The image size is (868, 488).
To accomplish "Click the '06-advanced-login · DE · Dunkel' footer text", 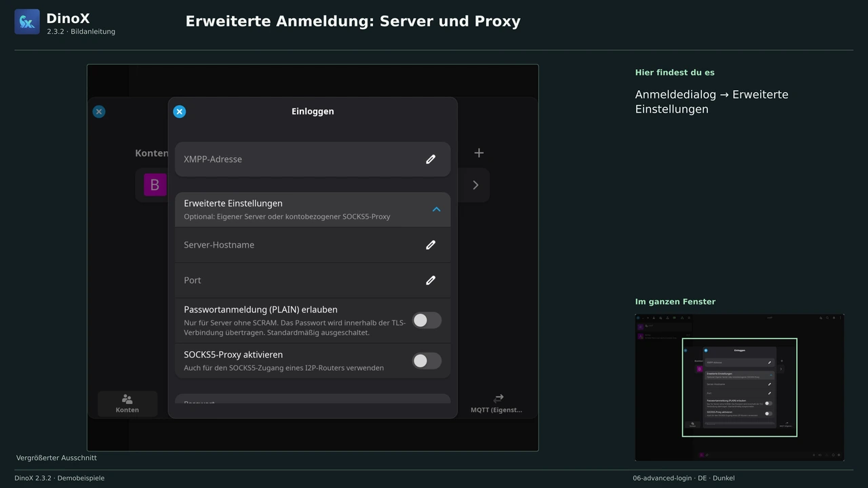I will coord(684,478).
